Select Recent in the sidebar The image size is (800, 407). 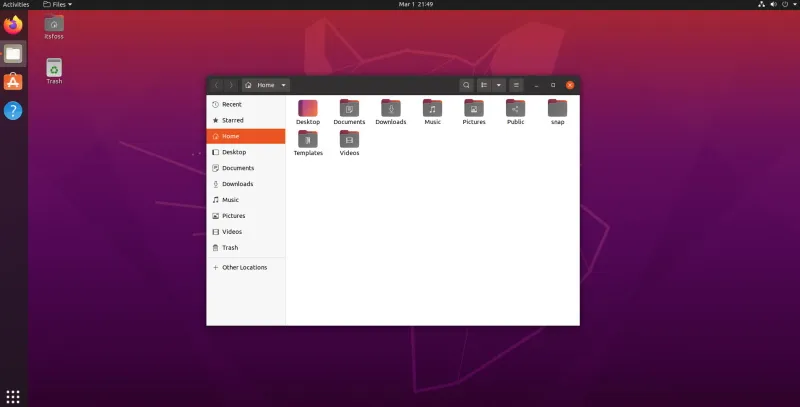(x=231, y=104)
